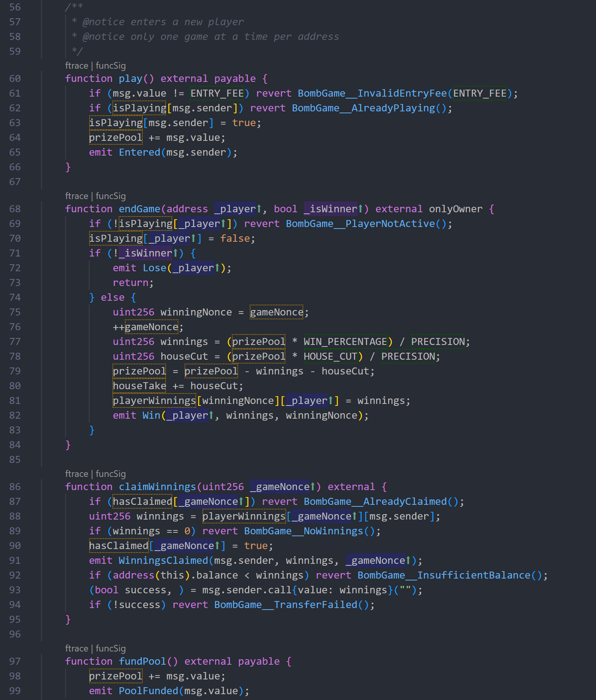Open funcSig lens above function claimWinnings
The image size is (596, 700).
pos(111,474)
